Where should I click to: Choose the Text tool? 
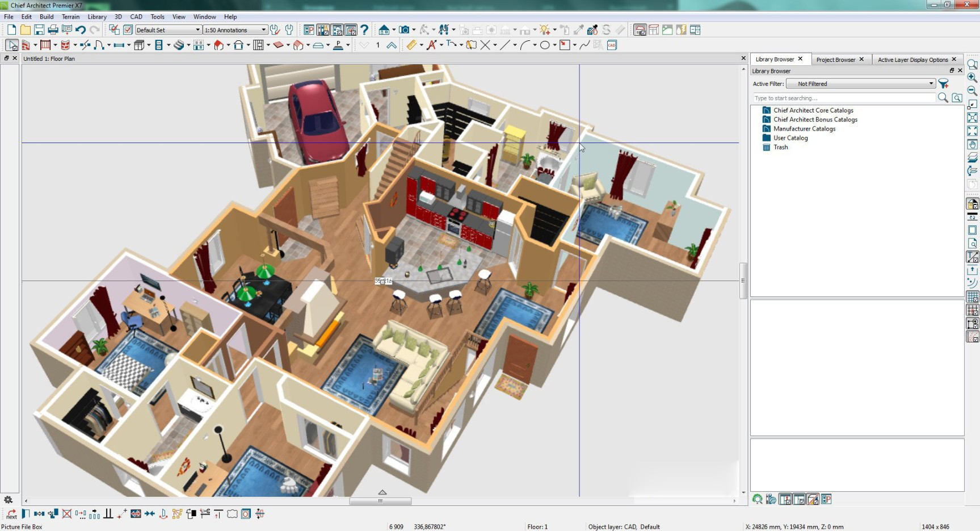pyautogui.click(x=431, y=45)
